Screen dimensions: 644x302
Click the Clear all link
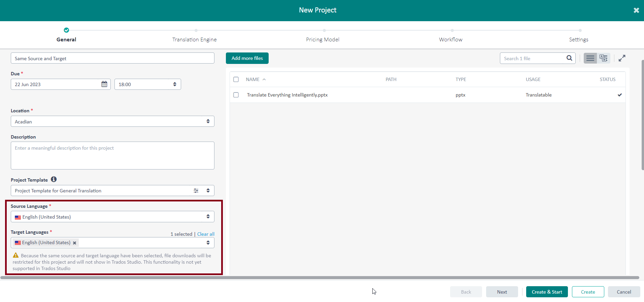point(206,234)
